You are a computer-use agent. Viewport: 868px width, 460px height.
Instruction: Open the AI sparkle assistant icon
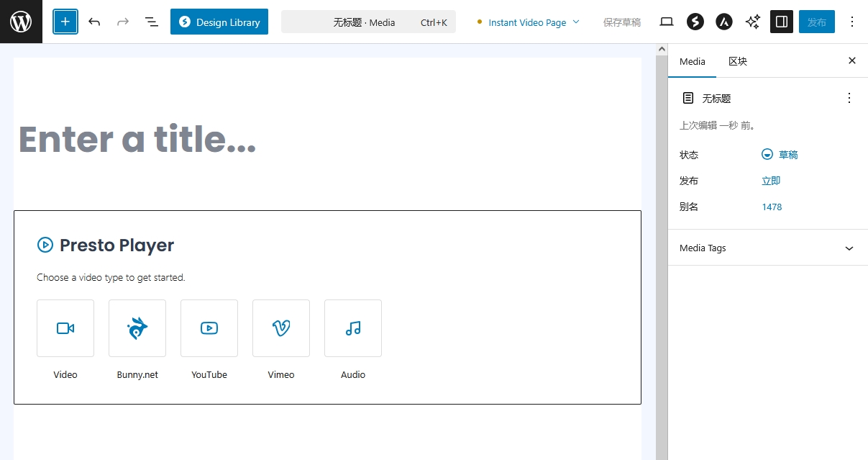753,22
